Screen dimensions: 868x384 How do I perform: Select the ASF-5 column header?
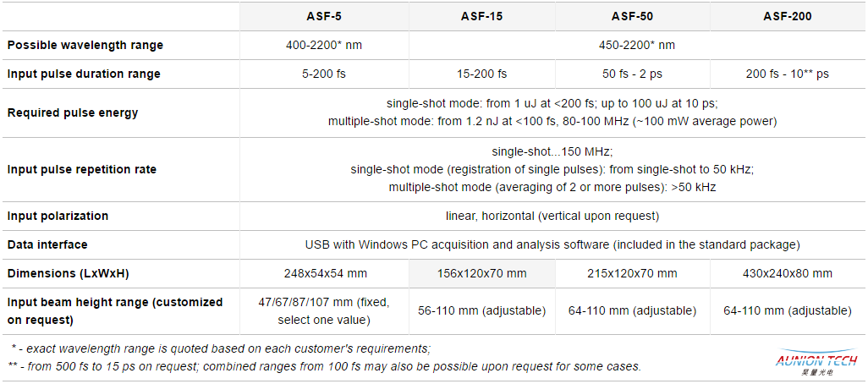(324, 17)
